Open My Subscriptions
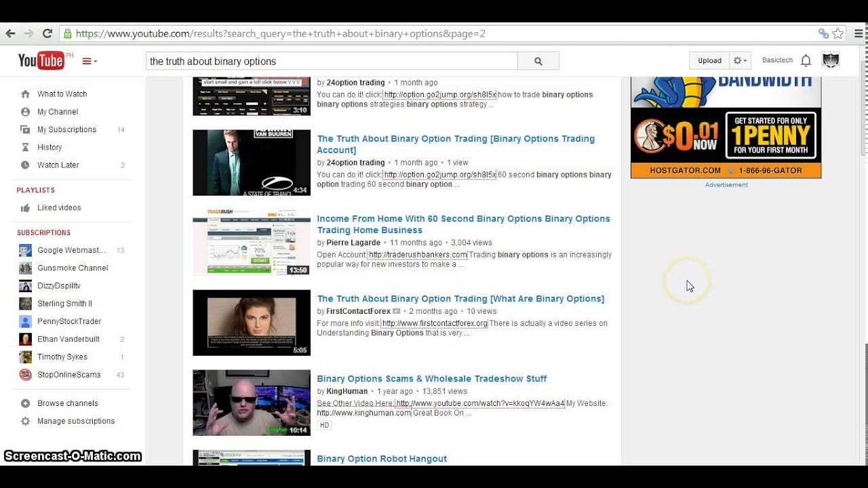The height and width of the screenshot is (488, 868). [66, 129]
